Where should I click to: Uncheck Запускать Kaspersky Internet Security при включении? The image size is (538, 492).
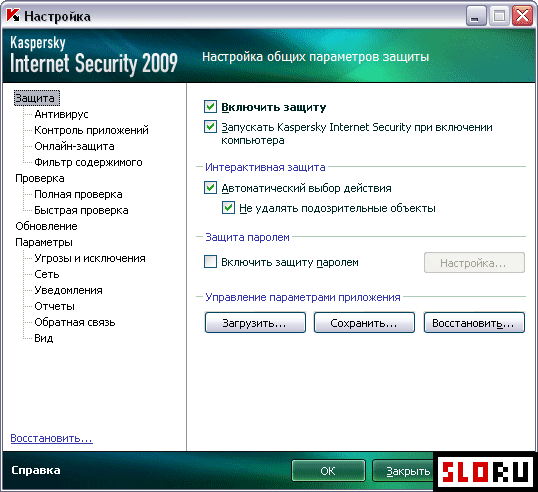pyautogui.click(x=210, y=127)
